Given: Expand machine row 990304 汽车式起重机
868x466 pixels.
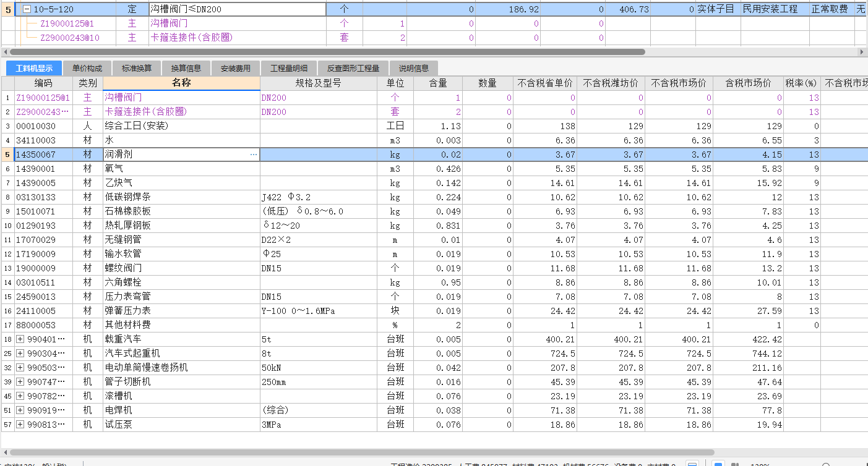Looking at the screenshot, I should (20, 354).
